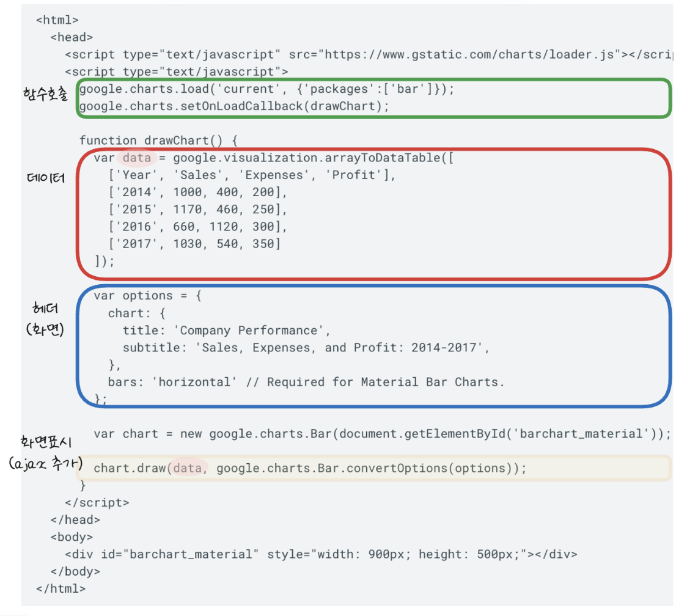Image resolution: width=698 pixels, height=616 pixels.
Task: Click the opening <html> tag line
Action: pyautogui.click(x=57, y=20)
